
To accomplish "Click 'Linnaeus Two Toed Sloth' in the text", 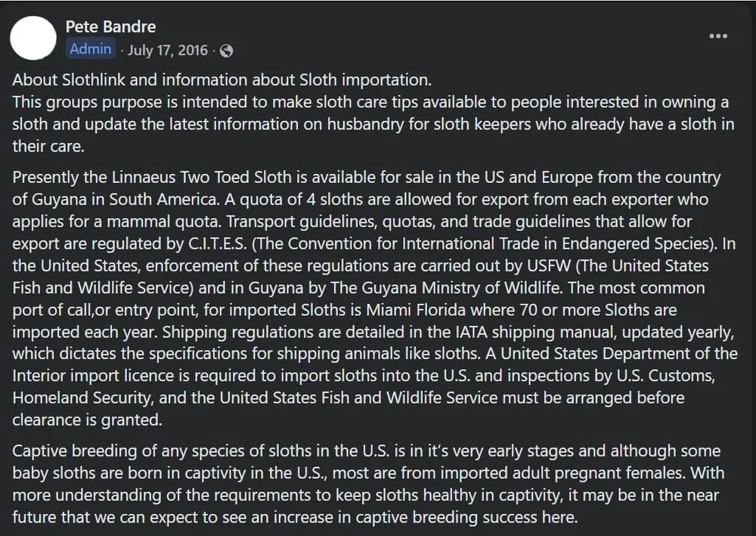I will [x=202, y=178].
